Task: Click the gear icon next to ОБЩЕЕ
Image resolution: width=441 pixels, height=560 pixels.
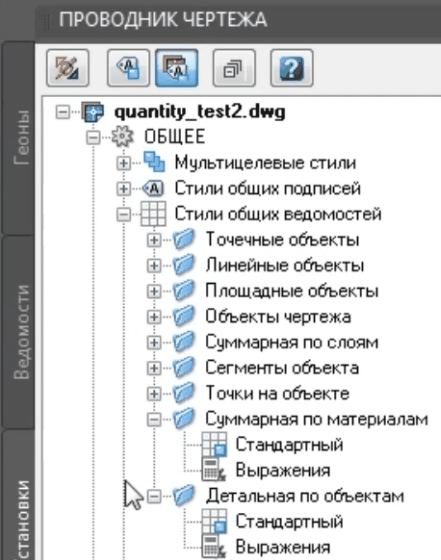Action: click(x=122, y=137)
